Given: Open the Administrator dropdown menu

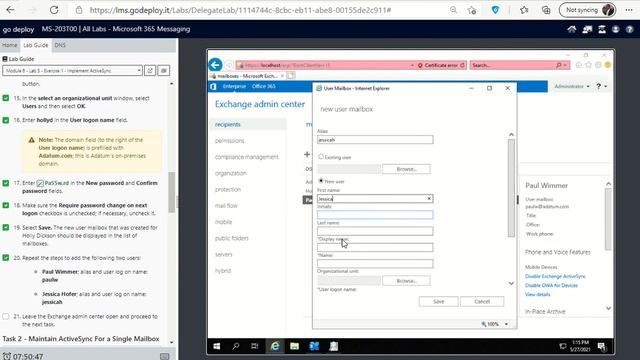Looking at the screenshot, I should (x=571, y=87).
